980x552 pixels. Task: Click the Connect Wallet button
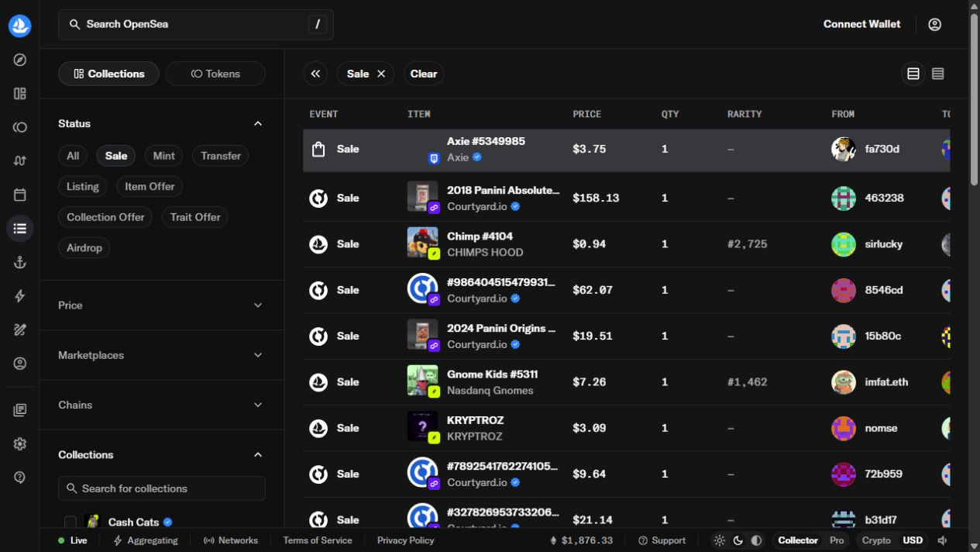(x=861, y=24)
